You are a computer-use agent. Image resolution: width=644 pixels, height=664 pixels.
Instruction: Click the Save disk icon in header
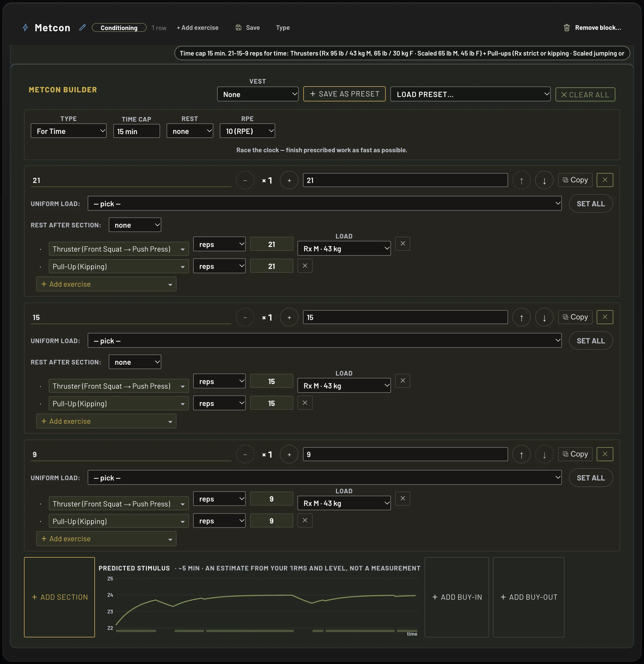coord(238,27)
